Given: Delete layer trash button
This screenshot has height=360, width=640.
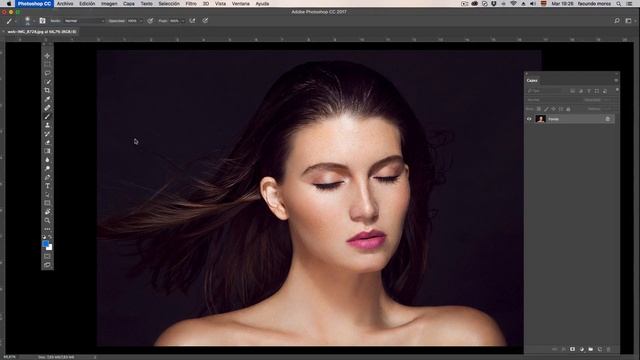Looking at the screenshot, I should point(609,349).
